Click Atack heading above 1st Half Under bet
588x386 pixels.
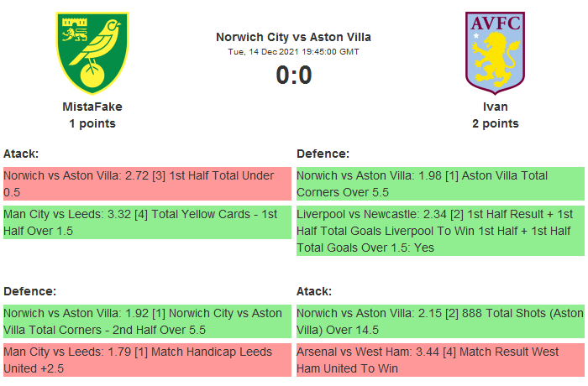[21, 154]
